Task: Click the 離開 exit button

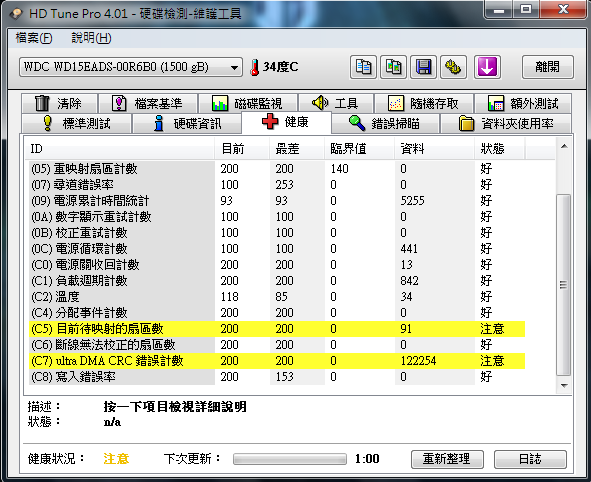Action: point(548,67)
